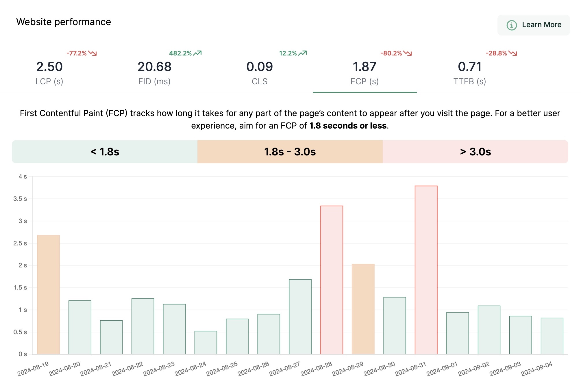Click the -77.2% change label
Image resolution: width=581 pixels, height=392 pixels.
(77, 53)
